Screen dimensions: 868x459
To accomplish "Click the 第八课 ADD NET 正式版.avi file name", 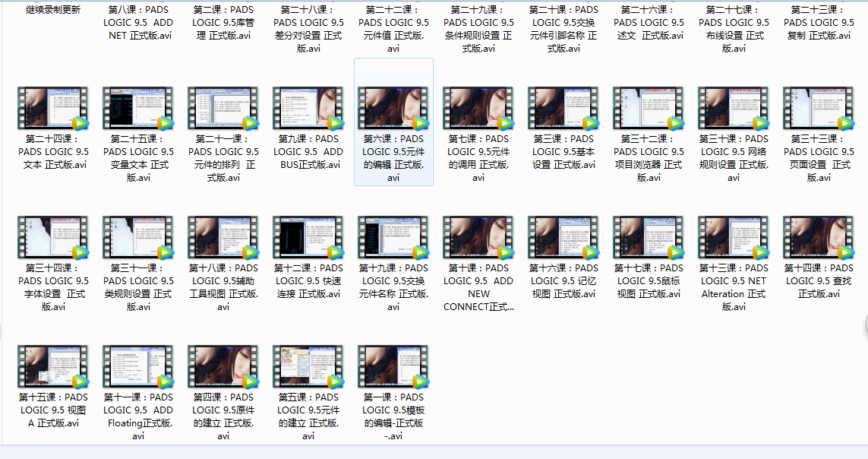I will point(138,22).
